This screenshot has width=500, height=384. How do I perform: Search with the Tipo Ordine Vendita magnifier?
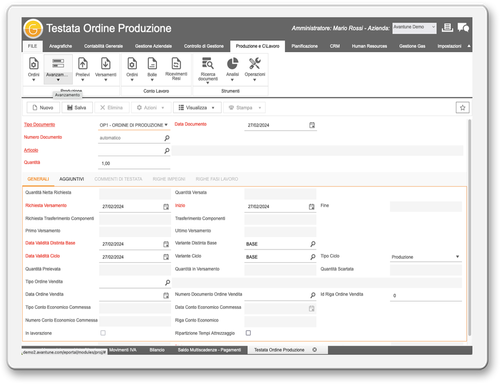point(167,283)
